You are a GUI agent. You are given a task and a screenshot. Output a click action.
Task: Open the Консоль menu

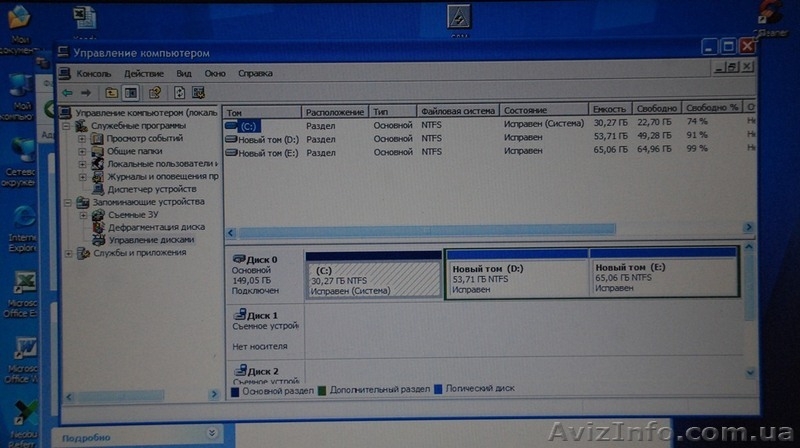tap(93, 73)
